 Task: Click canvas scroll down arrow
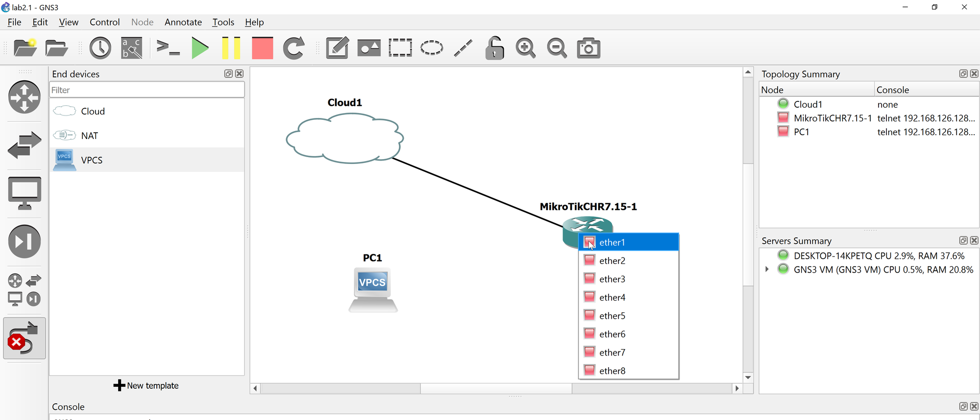click(748, 377)
